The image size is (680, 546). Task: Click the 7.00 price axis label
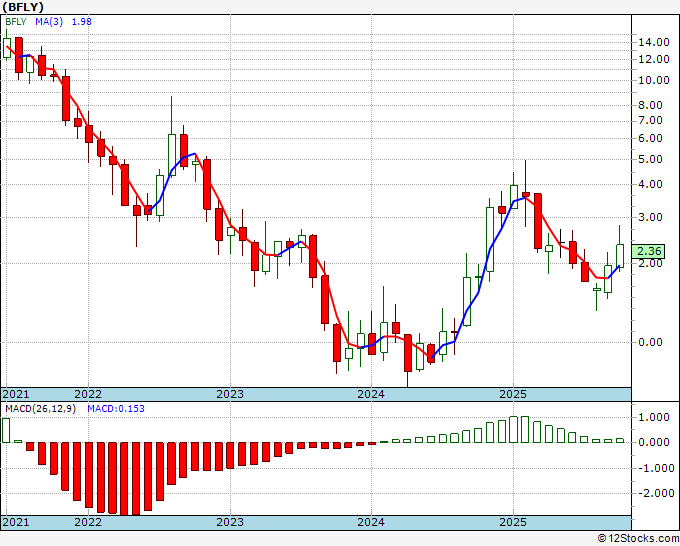tap(651, 120)
